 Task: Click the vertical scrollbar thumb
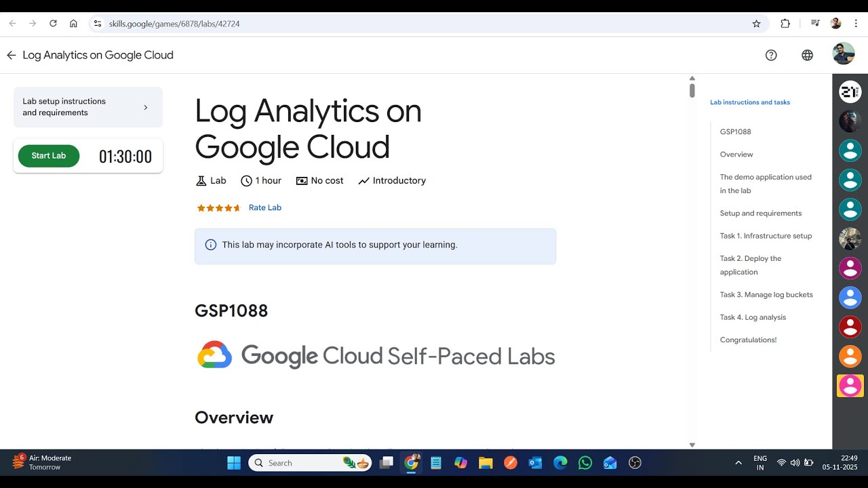point(692,90)
